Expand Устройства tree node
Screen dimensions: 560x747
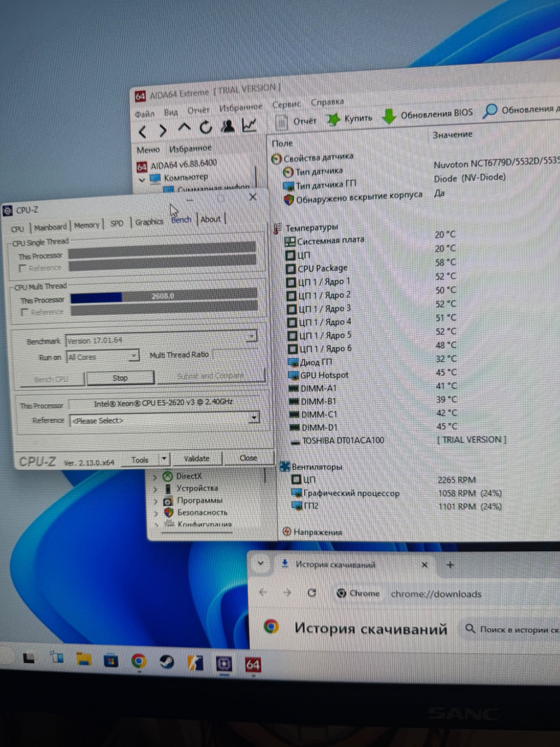155,489
